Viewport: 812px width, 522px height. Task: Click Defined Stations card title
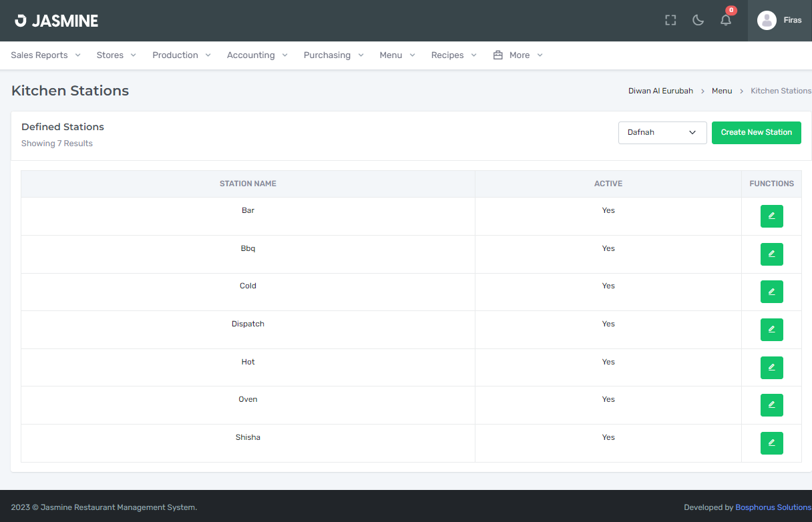pos(63,127)
